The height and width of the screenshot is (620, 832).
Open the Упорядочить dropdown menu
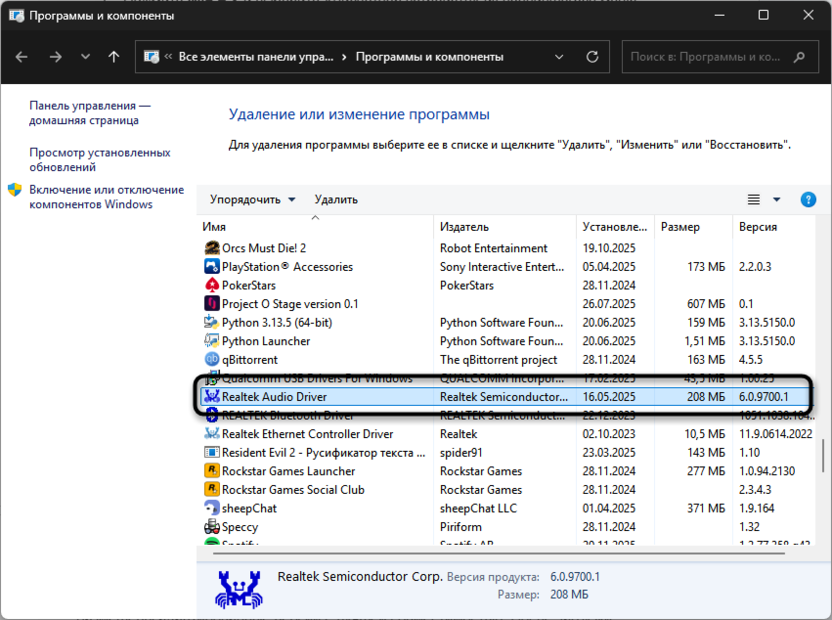point(253,199)
